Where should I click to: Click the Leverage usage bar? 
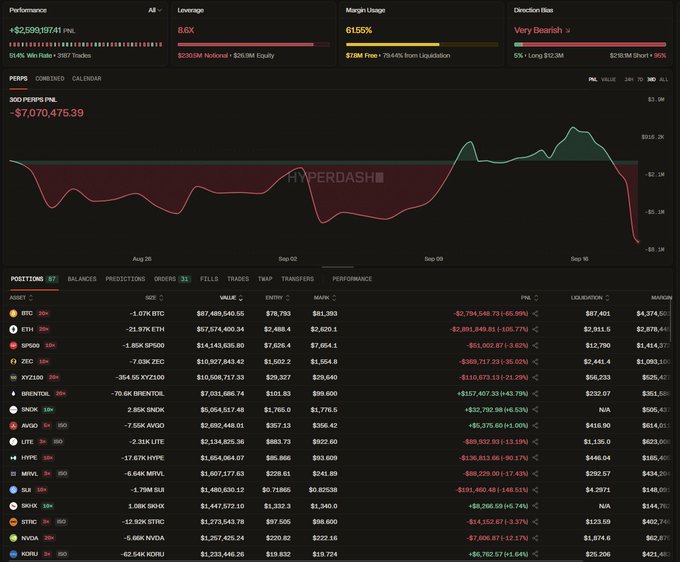pos(254,44)
